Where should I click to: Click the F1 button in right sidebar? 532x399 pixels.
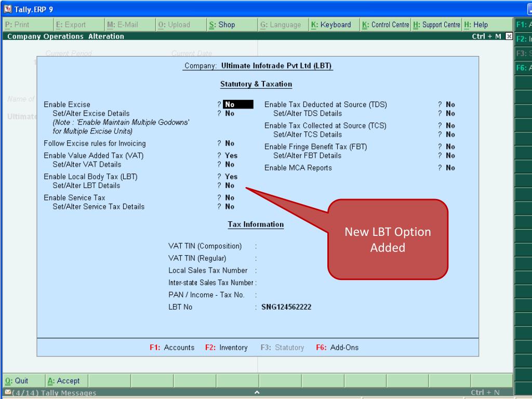click(x=523, y=24)
